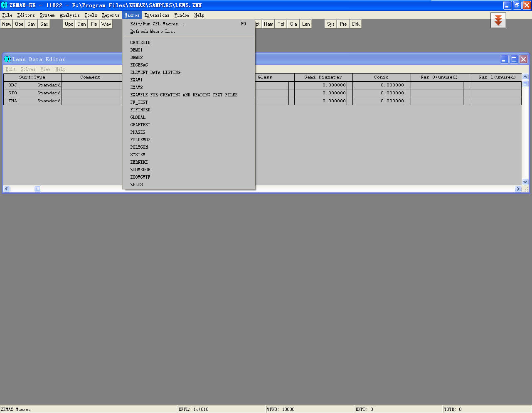Run the FIFTHORD macro
The height and width of the screenshot is (413, 532).
coord(189,110)
